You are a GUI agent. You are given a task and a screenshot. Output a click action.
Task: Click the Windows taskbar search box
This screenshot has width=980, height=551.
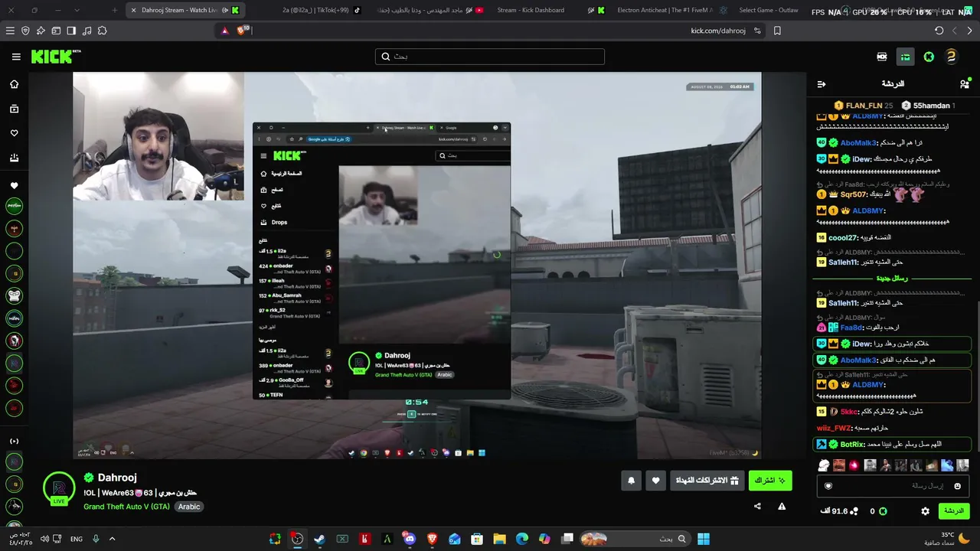pyautogui.click(x=634, y=539)
